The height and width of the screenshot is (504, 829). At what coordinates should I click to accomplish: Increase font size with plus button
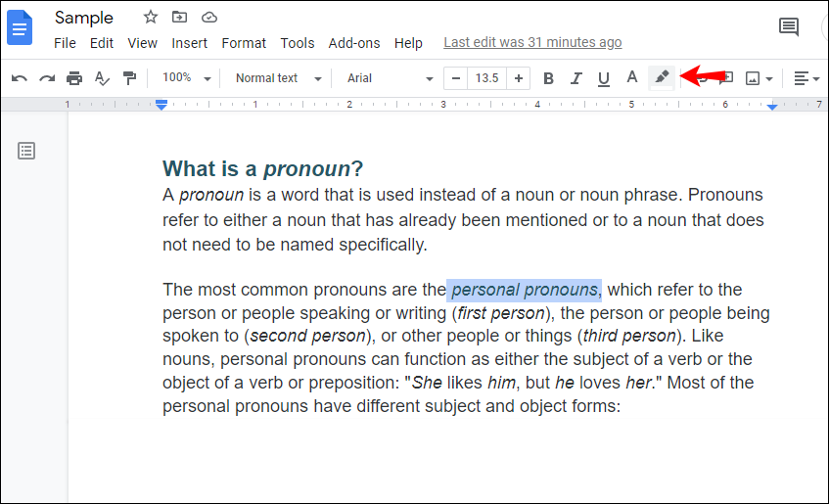(519, 78)
